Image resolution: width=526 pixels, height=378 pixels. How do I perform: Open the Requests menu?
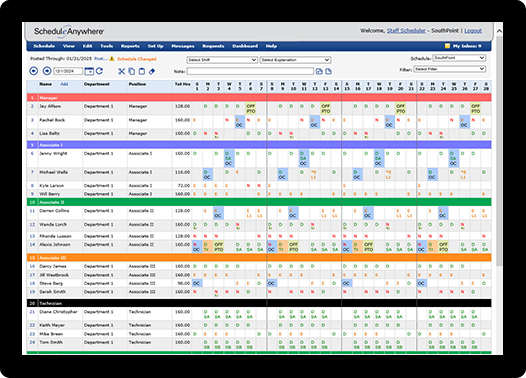pyautogui.click(x=213, y=46)
